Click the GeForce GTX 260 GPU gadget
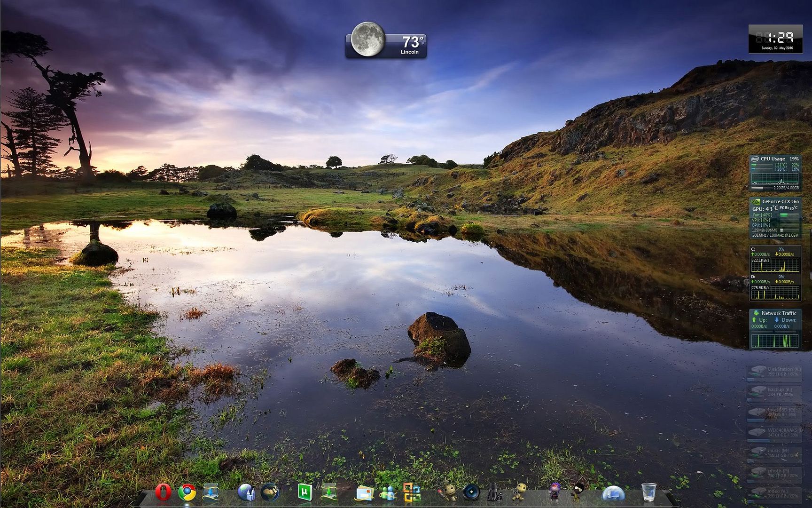 tap(775, 218)
